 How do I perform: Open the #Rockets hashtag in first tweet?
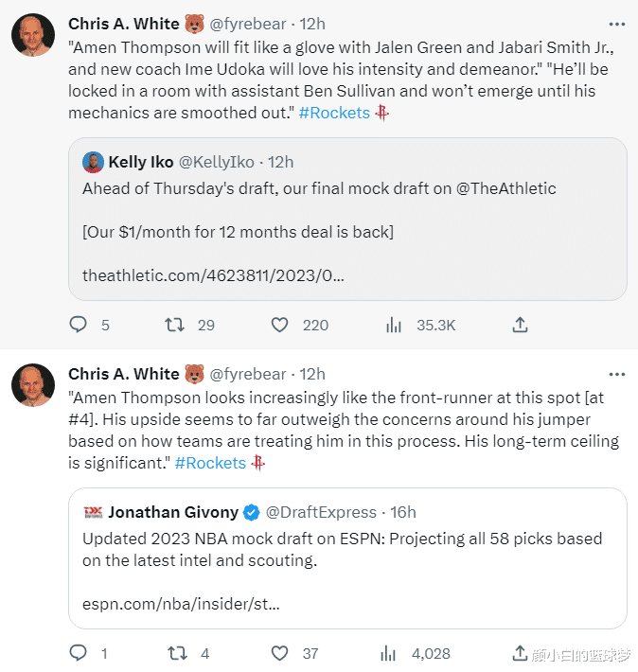click(x=333, y=113)
